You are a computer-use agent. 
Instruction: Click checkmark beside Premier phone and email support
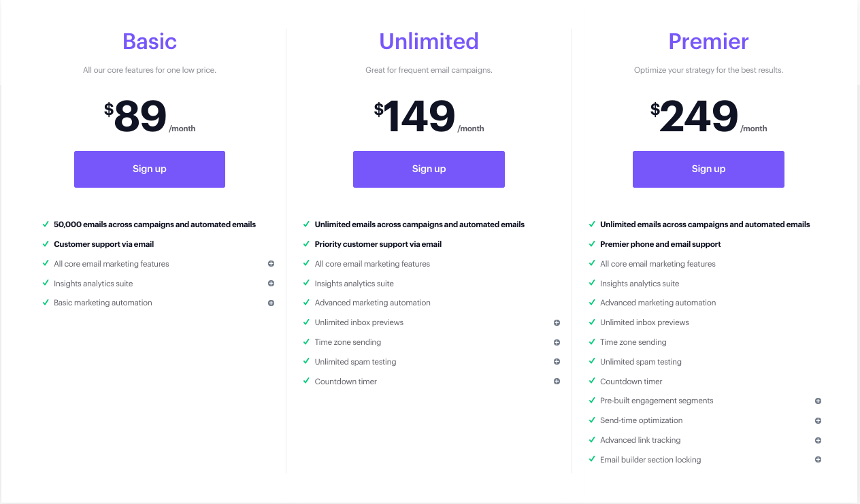(x=592, y=243)
